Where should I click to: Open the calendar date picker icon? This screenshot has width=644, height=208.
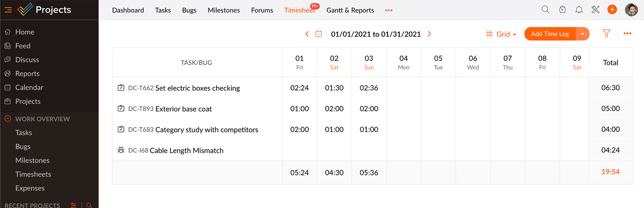(x=318, y=34)
